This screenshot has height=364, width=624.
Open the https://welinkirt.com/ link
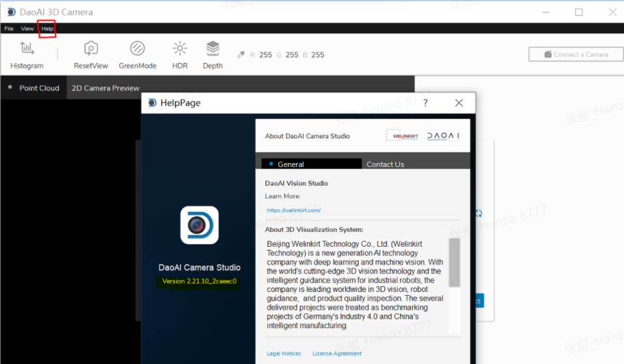pyautogui.click(x=294, y=210)
